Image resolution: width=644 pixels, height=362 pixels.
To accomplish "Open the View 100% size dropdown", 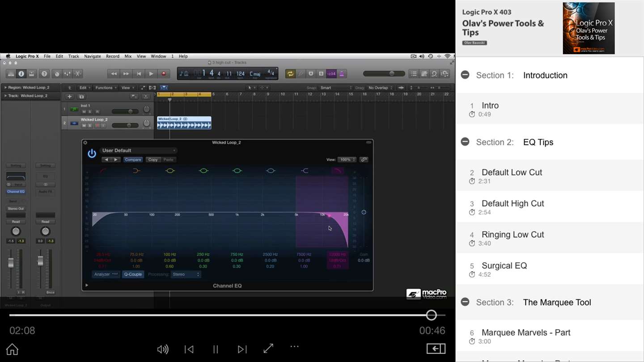I will click(x=347, y=160).
